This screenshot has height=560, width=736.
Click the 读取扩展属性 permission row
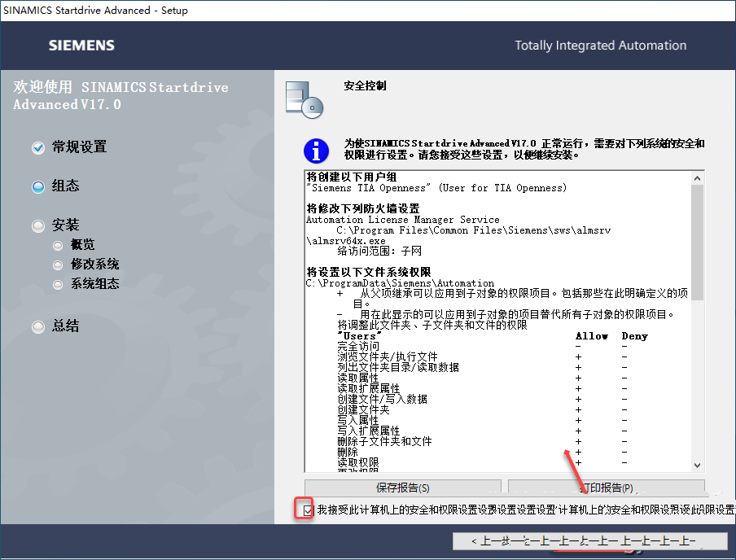click(369, 389)
